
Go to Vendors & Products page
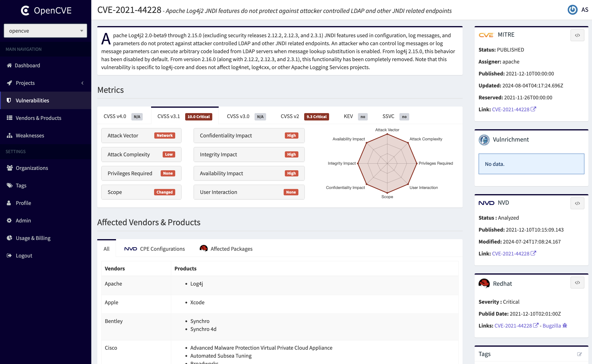click(x=38, y=118)
